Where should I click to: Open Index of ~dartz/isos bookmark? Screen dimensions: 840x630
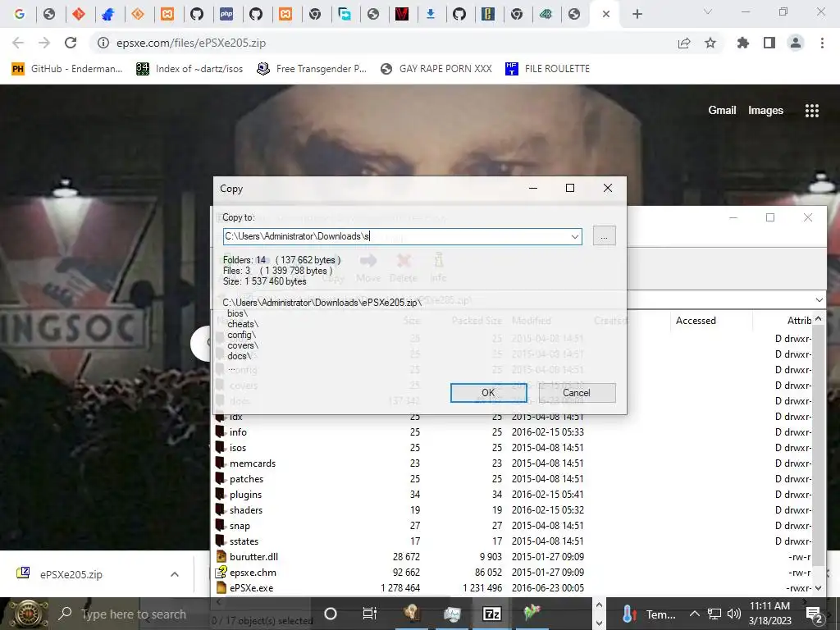pyautogui.click(x=189, y=69)
